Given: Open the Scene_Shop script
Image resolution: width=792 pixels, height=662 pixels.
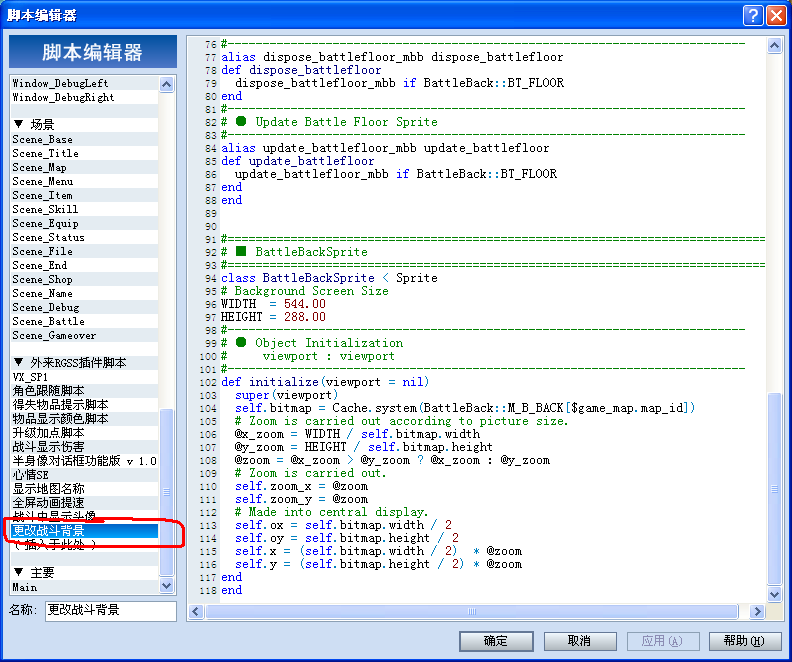Looking at the screenshot, I should click(84, 279).
